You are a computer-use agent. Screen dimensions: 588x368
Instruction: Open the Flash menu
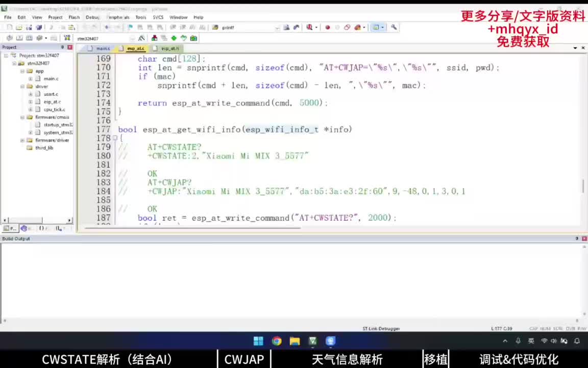[x=74, y=17]
